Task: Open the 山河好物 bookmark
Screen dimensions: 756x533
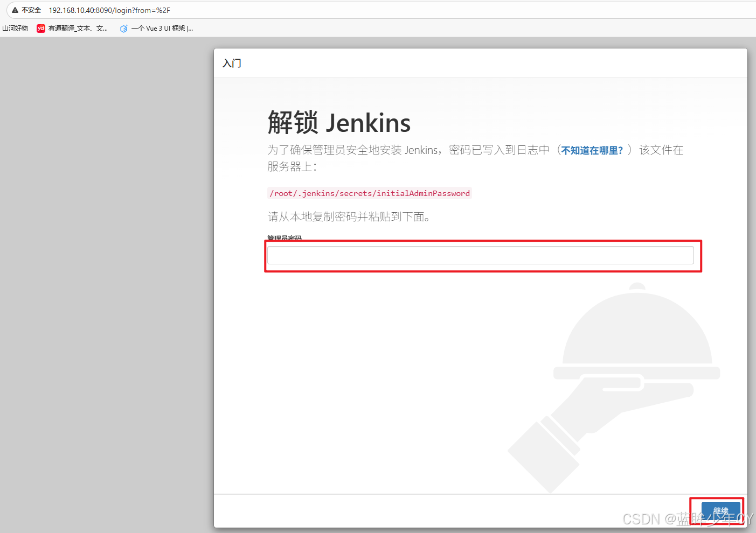Action: pyautogui.click(x=15, y=29)
